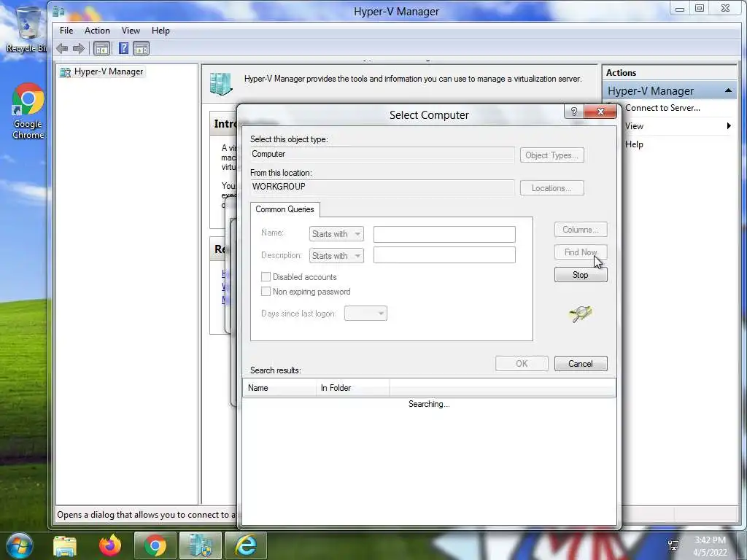Open the View menu in the menu bar

131,31
